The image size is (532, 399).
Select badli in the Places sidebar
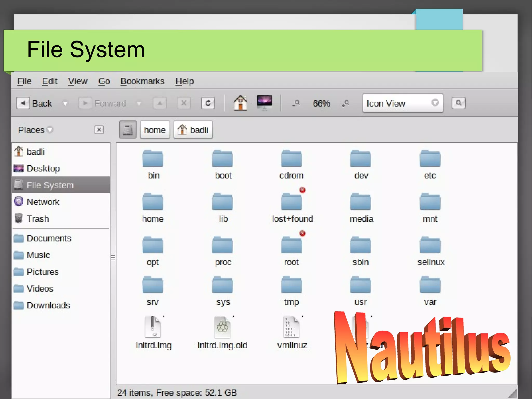[61, 152]
